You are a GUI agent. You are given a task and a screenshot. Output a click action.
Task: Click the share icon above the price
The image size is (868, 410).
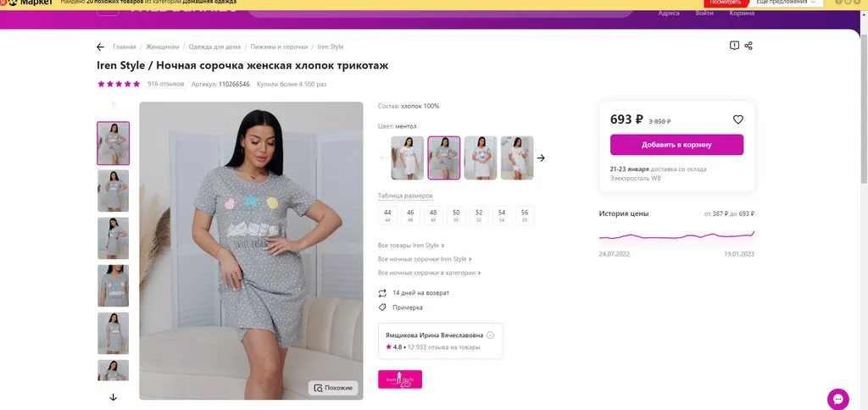(748, 46)
